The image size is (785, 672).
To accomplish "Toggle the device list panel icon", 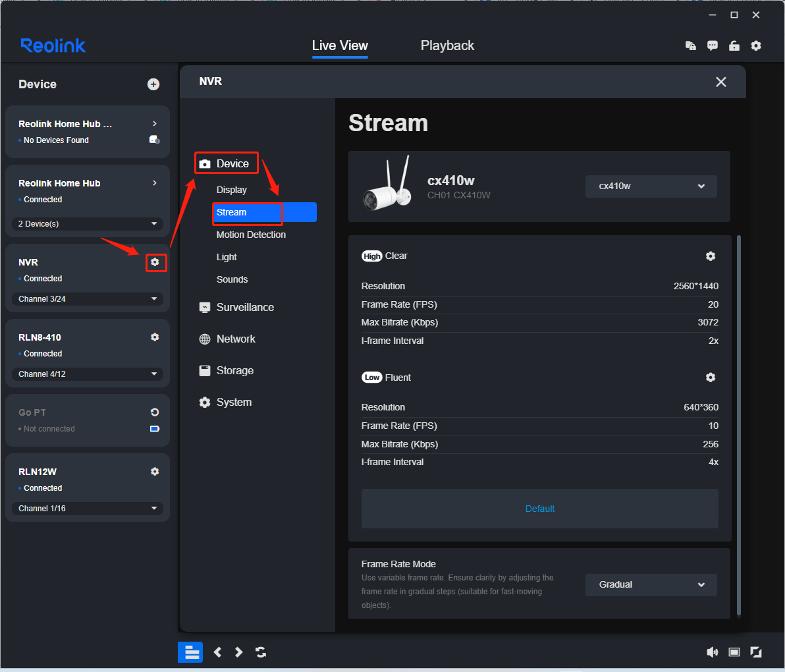I will [190, 652].
